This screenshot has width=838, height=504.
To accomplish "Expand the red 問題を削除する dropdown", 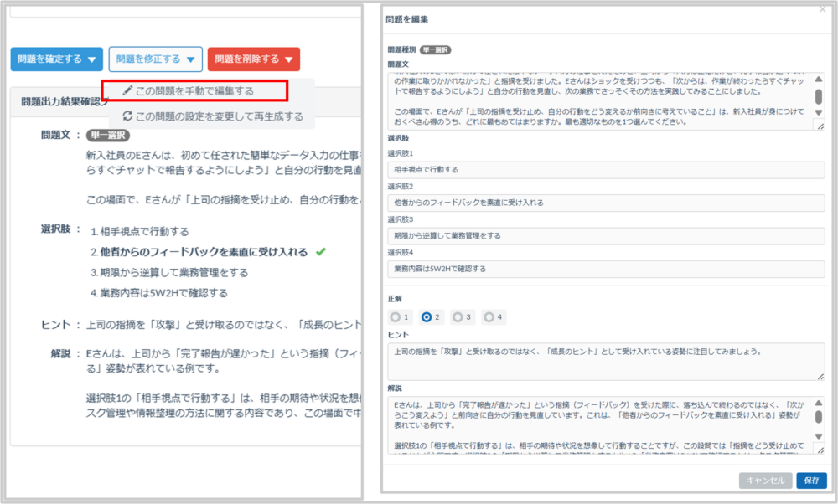I will (253, 59).
